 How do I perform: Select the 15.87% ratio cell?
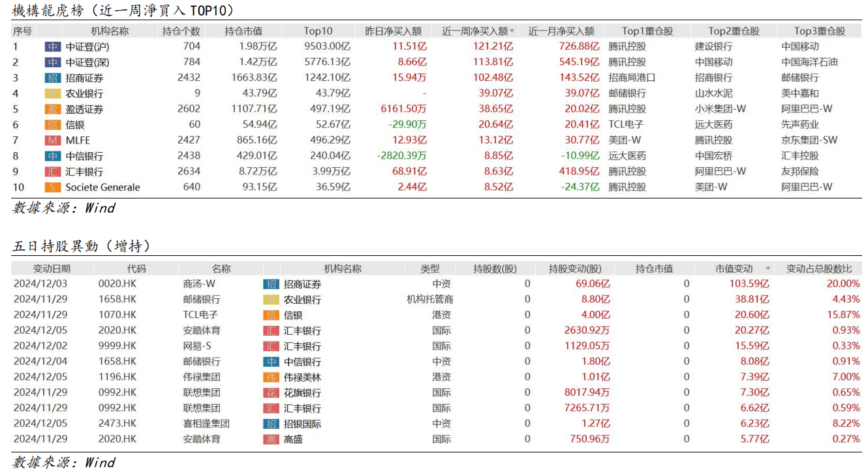pyautogui.click(x=843, y=315)
